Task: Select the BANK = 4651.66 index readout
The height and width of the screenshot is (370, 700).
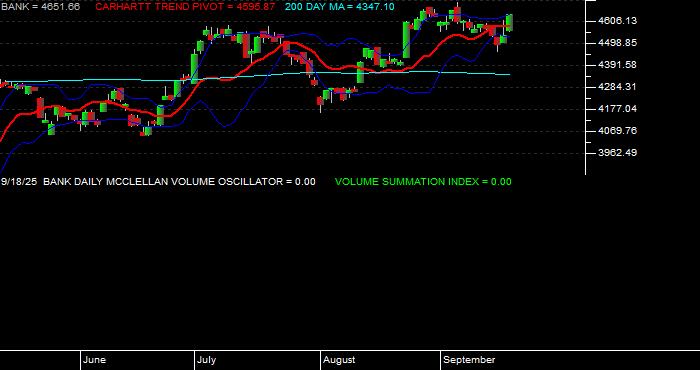Action: pyautogui.click(x=41, y=7)
